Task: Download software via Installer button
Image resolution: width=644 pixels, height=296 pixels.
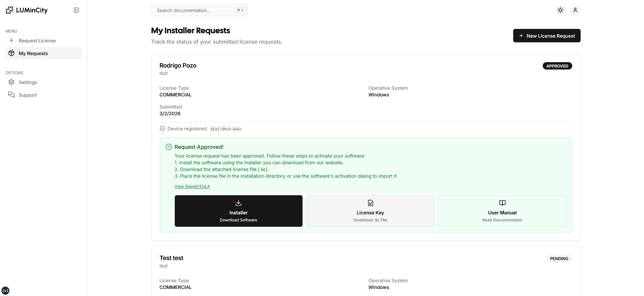Action: [238, 211]
